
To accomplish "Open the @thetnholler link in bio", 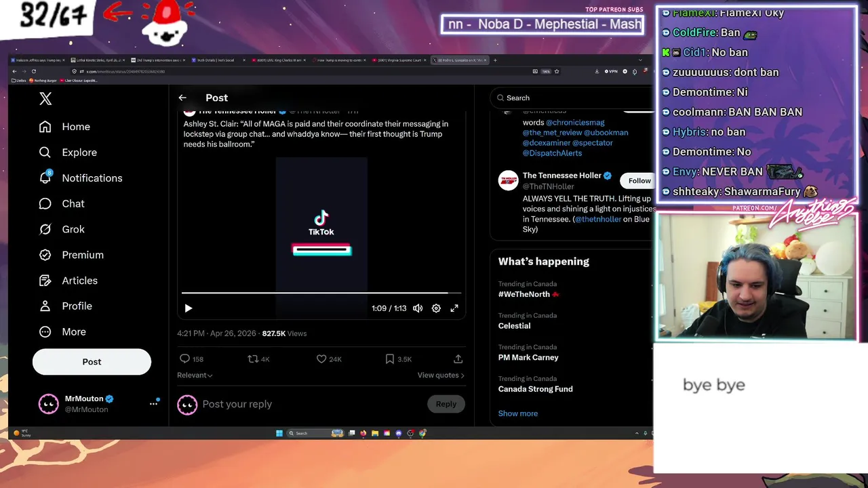I will click(x=598, y=220).
